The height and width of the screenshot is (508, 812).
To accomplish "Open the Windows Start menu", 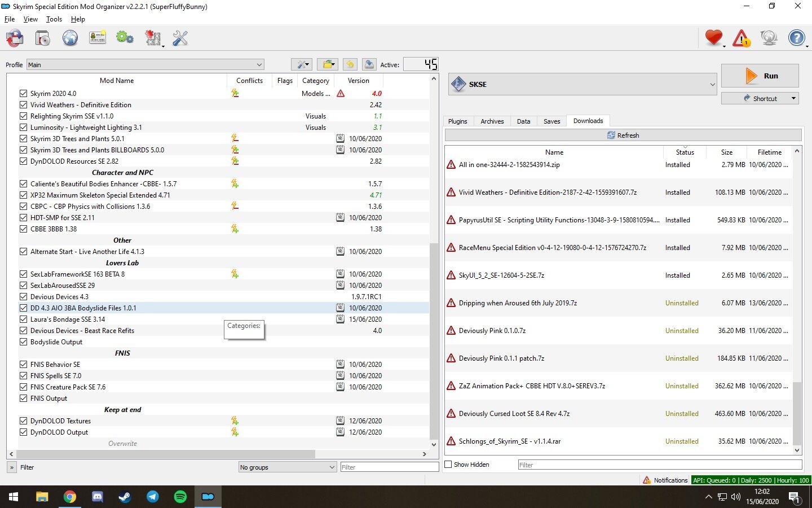I will (x=14, y=497).
